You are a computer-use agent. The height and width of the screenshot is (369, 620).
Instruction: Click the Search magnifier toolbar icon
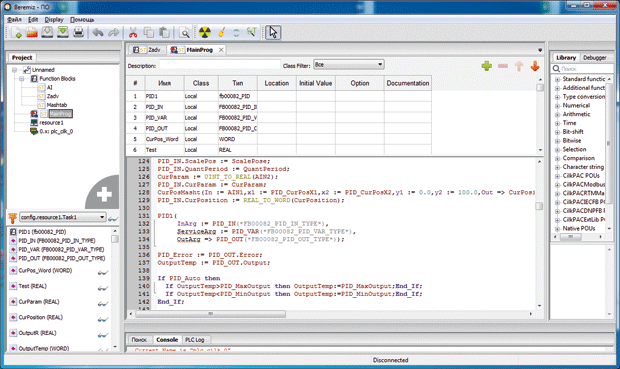pos(184,32)
